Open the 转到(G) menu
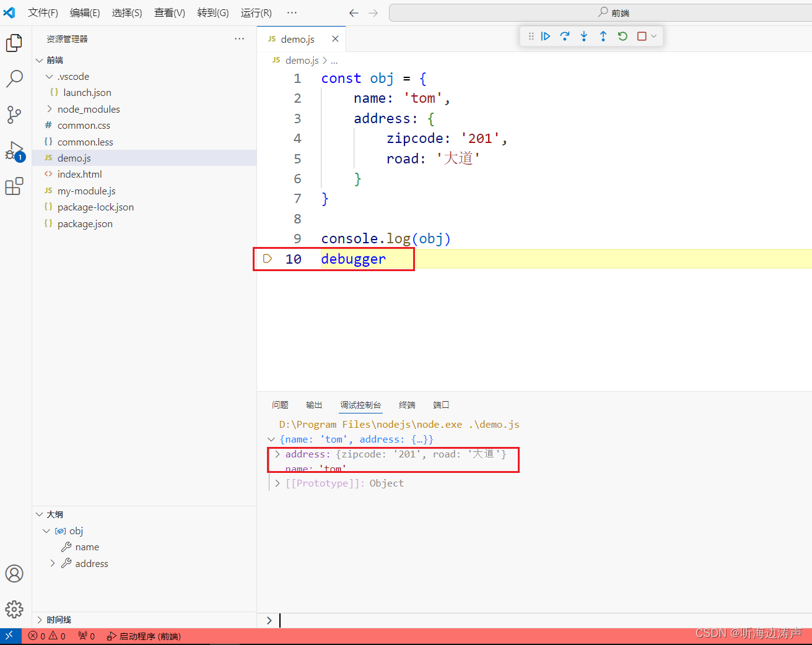812x645 pixels. coord(213,13)
